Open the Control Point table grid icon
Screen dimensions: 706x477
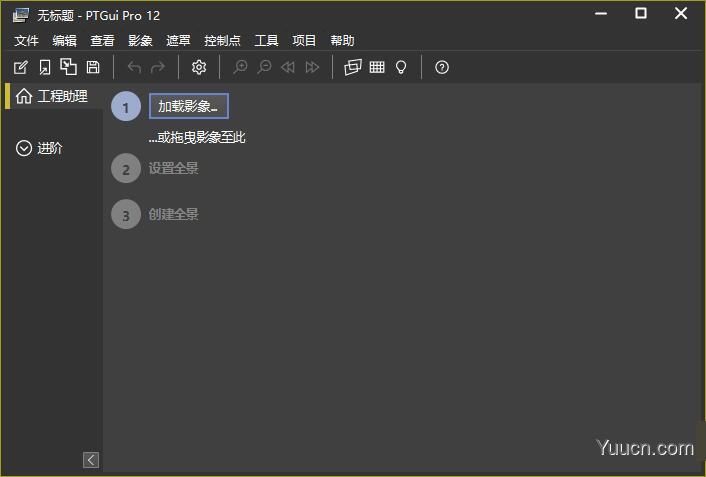click(x=377, y=67)
